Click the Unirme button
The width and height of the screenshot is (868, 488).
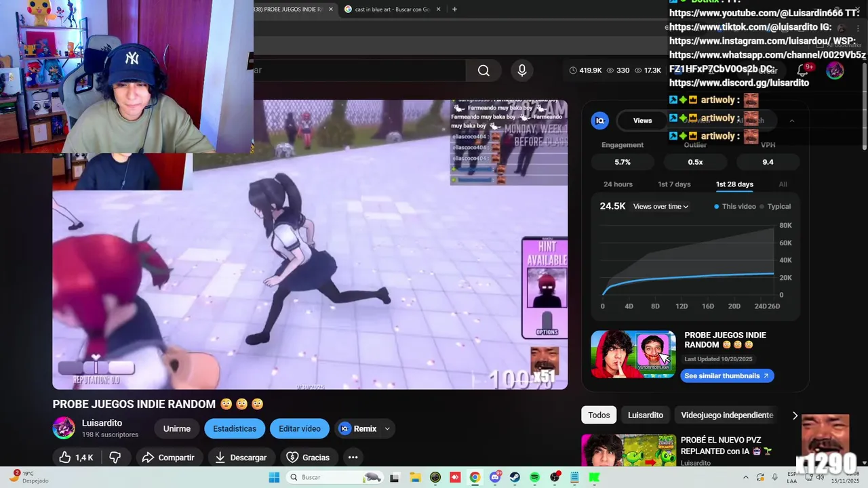pos(177,428)
